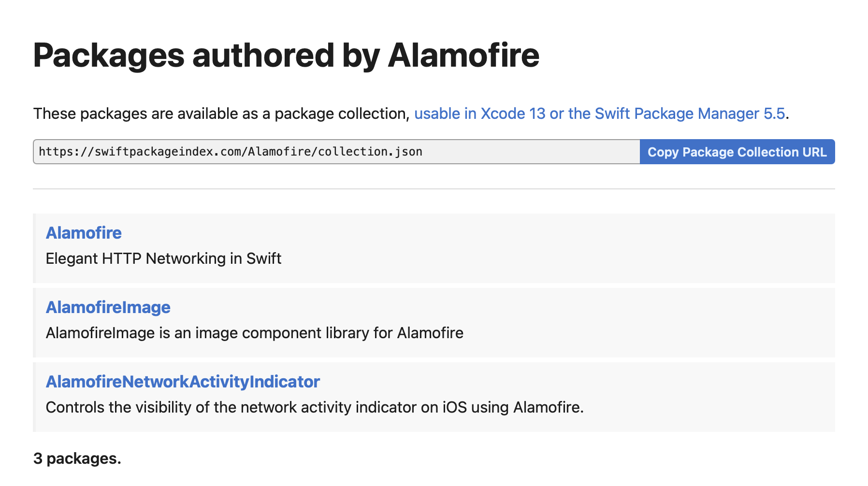Focus the collection.json URL text field
The image size is (868, 486).
[x=336, y=152]
